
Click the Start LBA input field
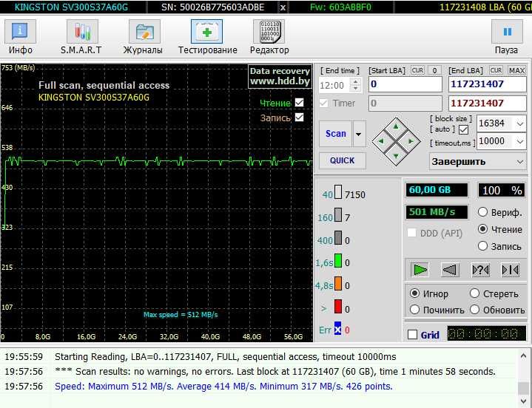(405, 84)
